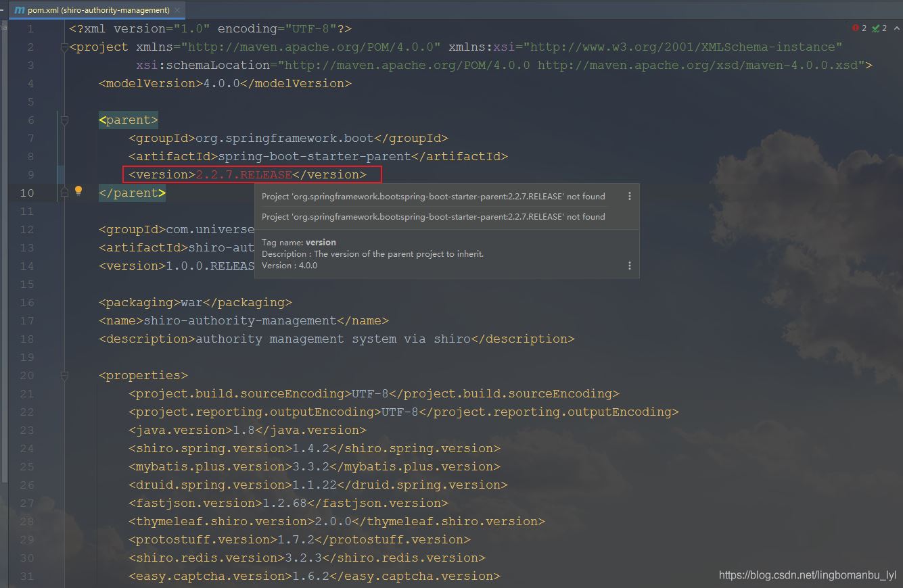
Task: Collapse the <parent> block fold arrow
Action: (x=64, y=120)
